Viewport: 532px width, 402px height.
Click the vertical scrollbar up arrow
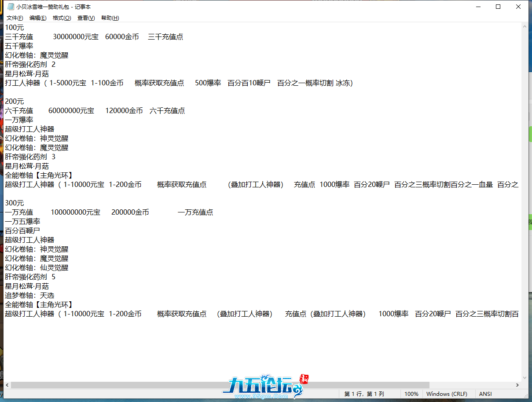(525, 26)
